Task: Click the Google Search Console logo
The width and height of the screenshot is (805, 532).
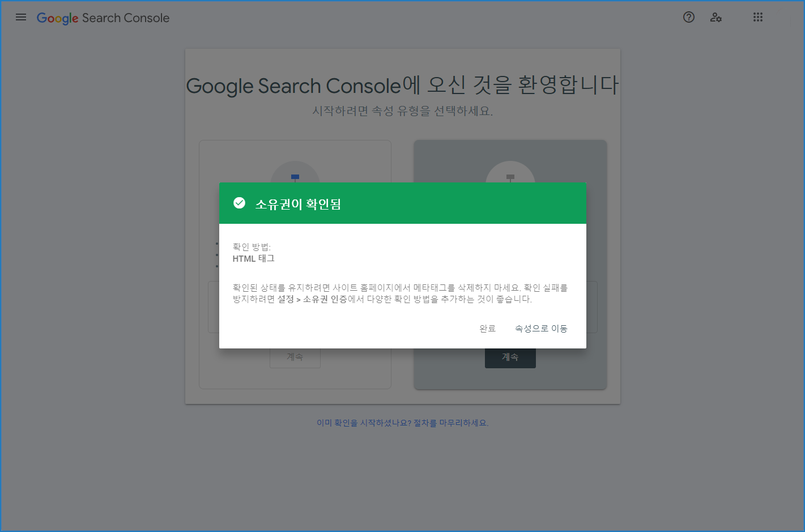Action: [x=103, y=18]
